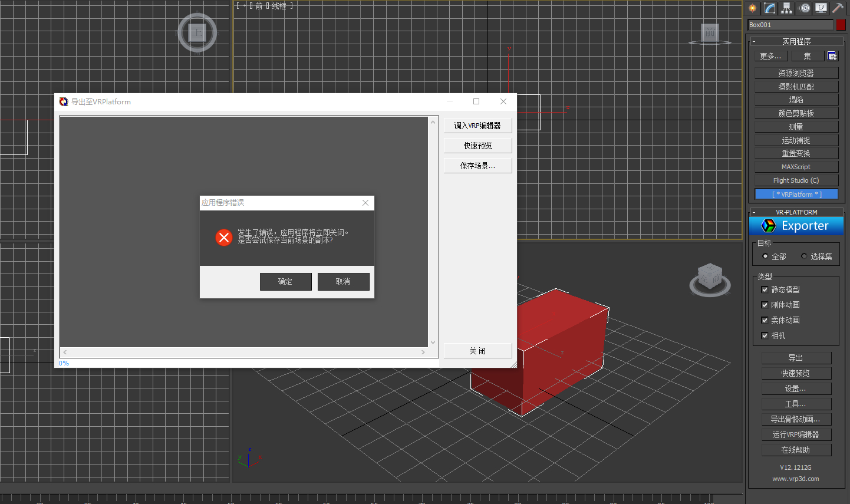Viewport: 850px width, 504px height.
Task: Open the Modify command panel tab
Action: (770, 8)
